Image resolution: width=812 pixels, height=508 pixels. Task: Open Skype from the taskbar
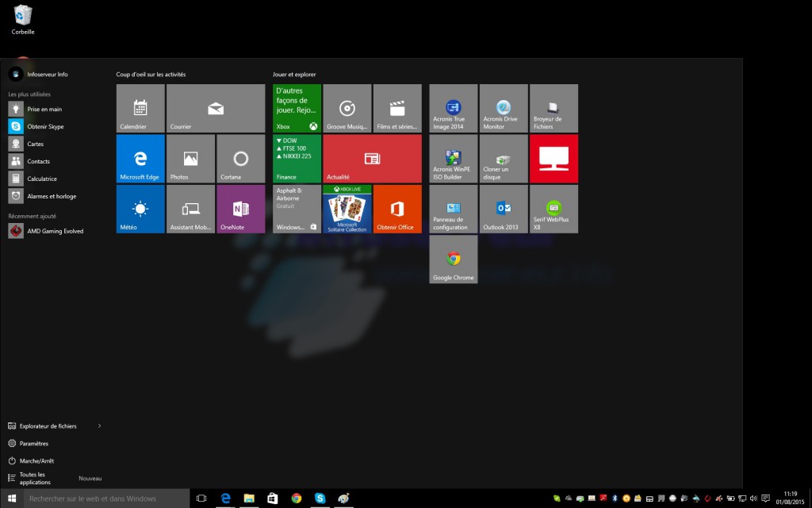(320, 498)
